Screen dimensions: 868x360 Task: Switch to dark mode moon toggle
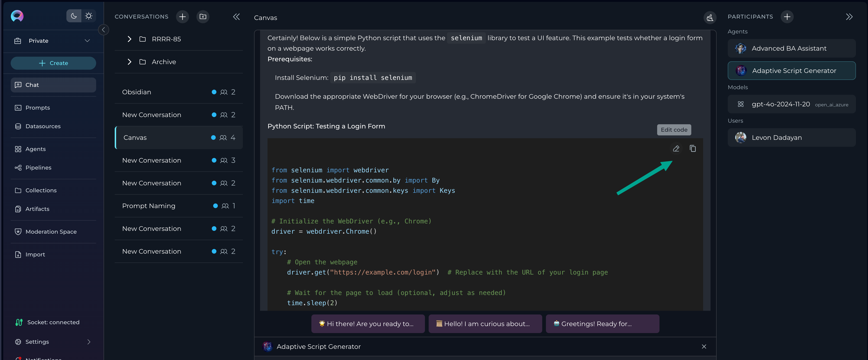coord(74,16)
